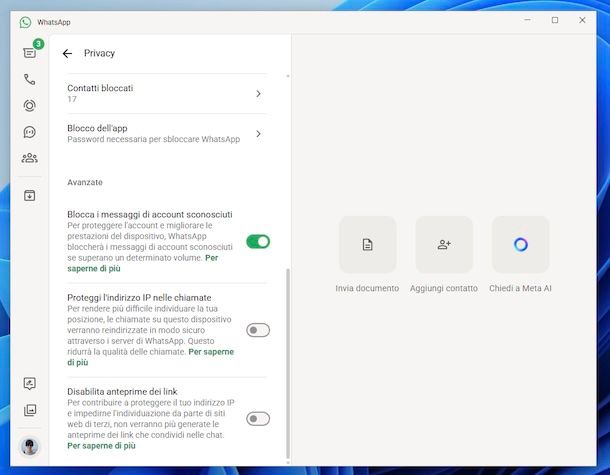Open Per saperne di più under link previews
Image resolution: width=610 pixels, height=475 pixels.
[102, 446]
